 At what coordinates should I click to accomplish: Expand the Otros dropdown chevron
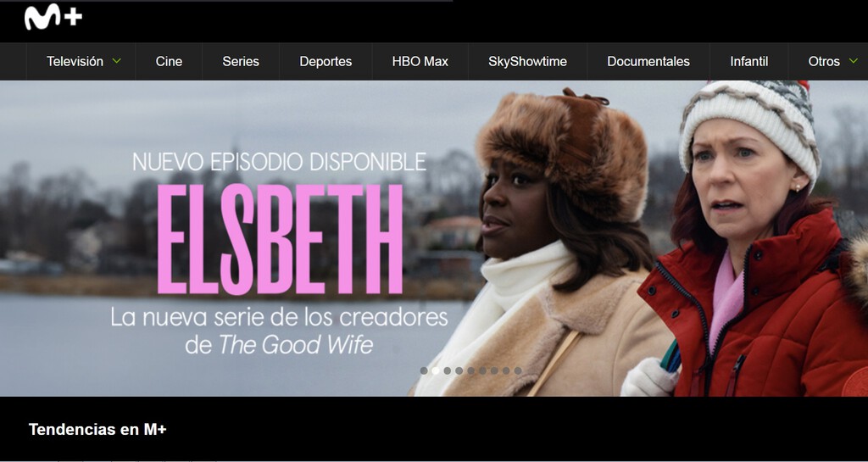pyautogui.click(x=853, y=61)
